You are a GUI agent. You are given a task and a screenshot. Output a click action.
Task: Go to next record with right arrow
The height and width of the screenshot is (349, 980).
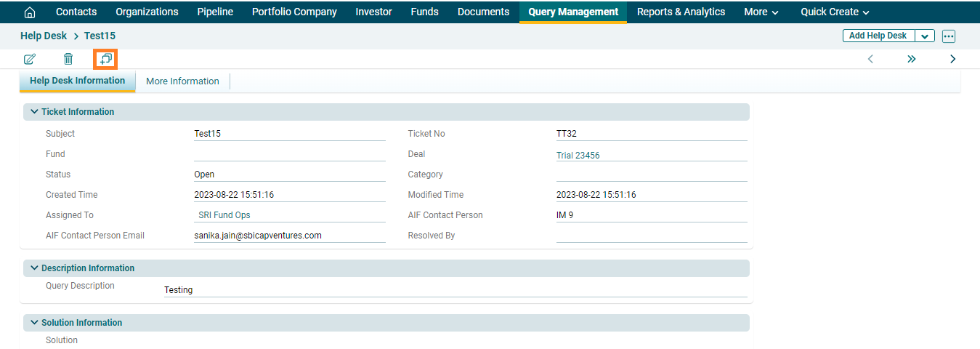[x=952, y=59]
